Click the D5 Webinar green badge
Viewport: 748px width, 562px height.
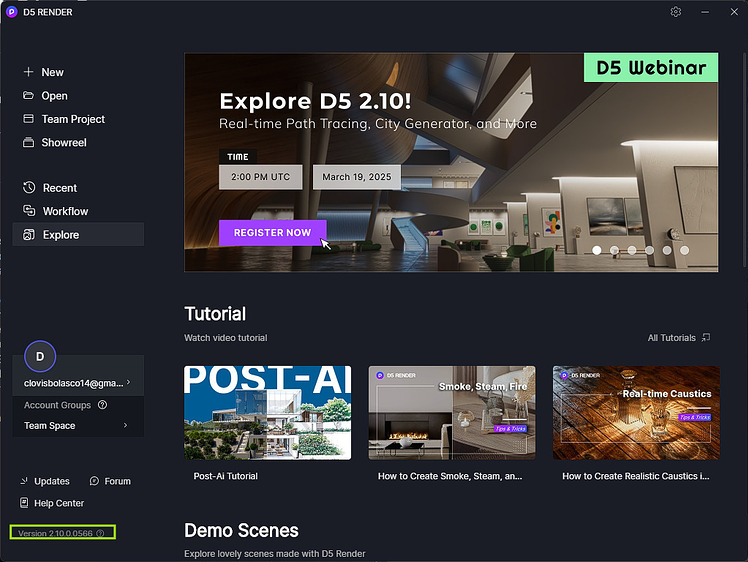click(651, 67)
